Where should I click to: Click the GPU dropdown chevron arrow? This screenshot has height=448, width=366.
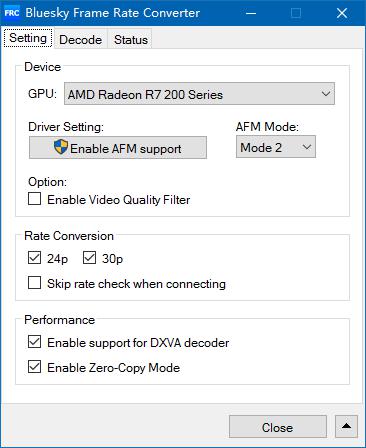click(x=326, y=94)
